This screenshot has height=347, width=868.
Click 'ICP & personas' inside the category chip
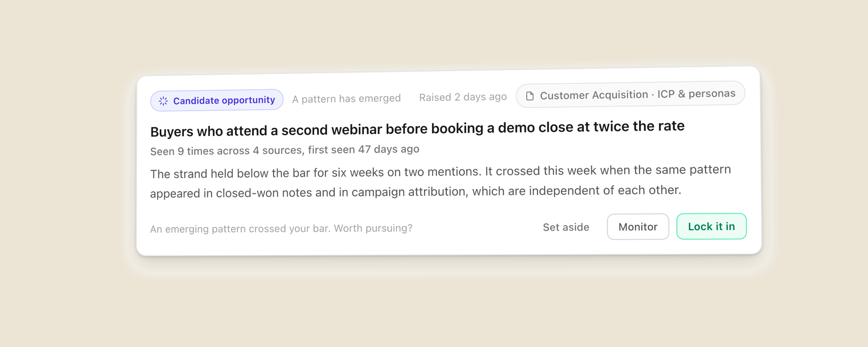click(x=696, y=93)
